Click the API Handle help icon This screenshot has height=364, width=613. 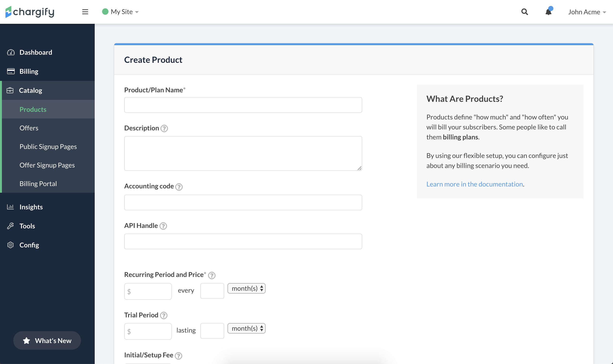point(163,226)
